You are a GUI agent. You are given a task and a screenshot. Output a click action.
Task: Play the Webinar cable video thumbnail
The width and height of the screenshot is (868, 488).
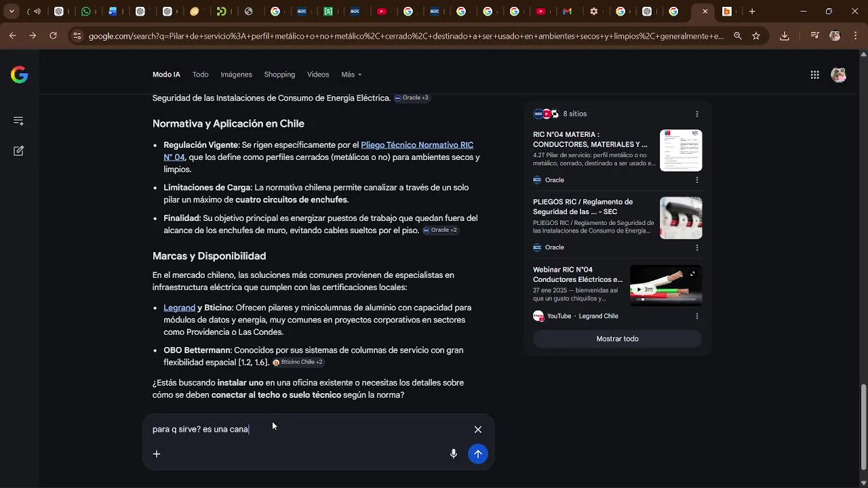click(666, 285)
